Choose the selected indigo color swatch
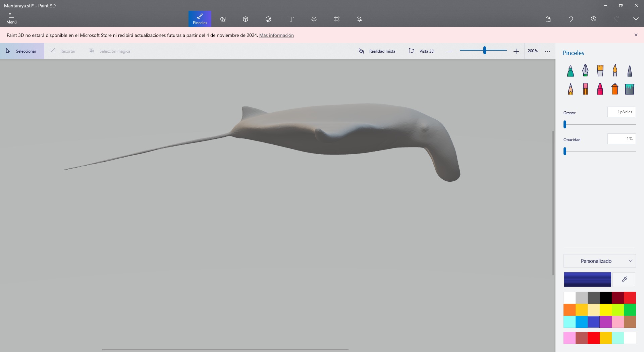This screenshot has height=352, width=644. (594, 322)
